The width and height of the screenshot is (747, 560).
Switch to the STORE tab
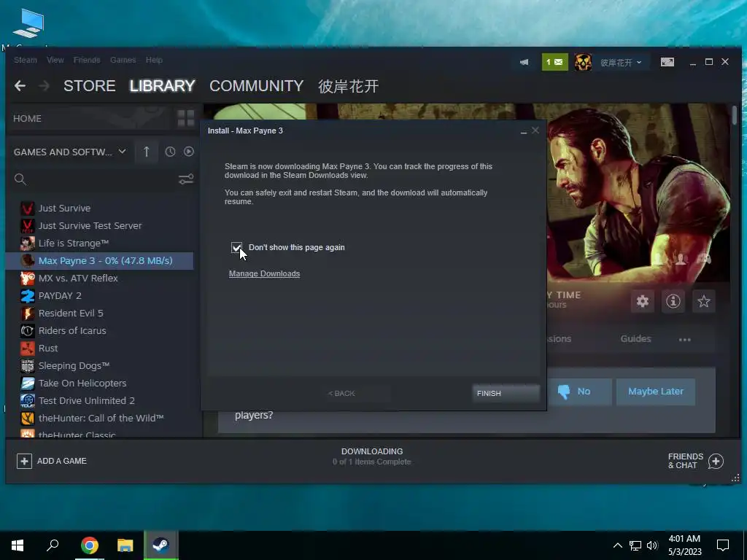pos(90,86)
